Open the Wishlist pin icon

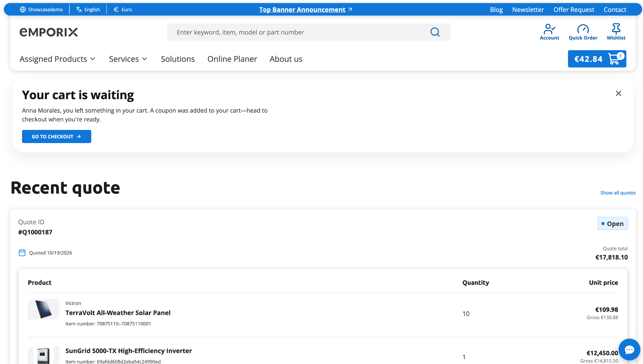point(616,32)
